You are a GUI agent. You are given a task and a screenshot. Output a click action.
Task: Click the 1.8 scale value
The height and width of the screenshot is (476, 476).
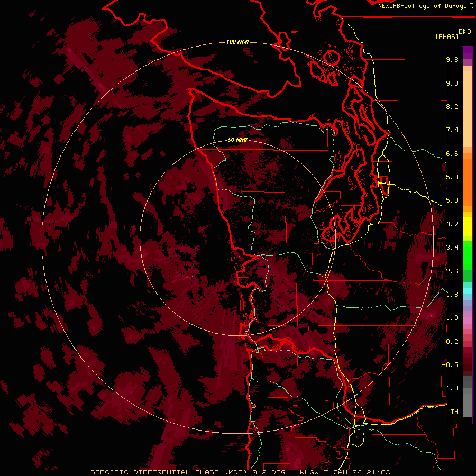pyautogui.click(x=452, y=295)
